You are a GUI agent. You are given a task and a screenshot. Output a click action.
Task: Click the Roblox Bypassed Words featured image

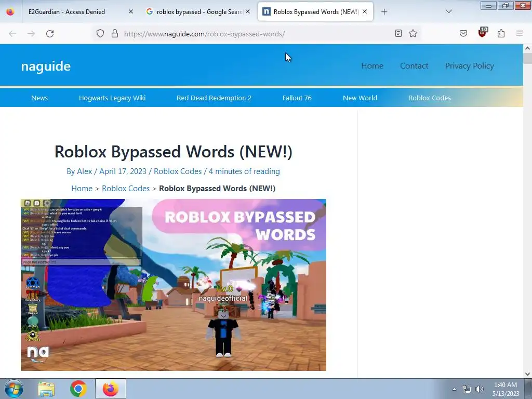(x=174, y=285)
